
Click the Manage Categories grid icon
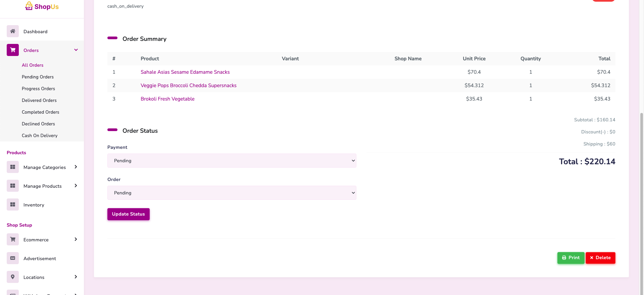pyautogui.click(x=13, y=167)
